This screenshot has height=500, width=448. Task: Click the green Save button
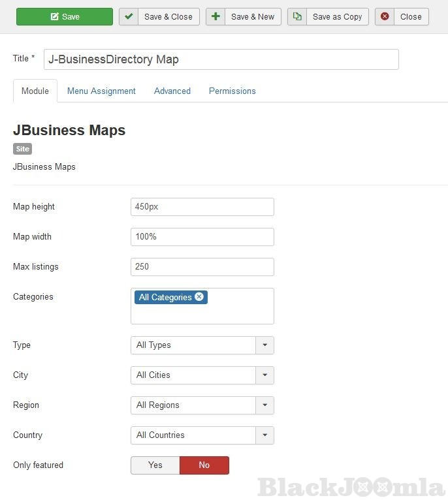(64, 16)
